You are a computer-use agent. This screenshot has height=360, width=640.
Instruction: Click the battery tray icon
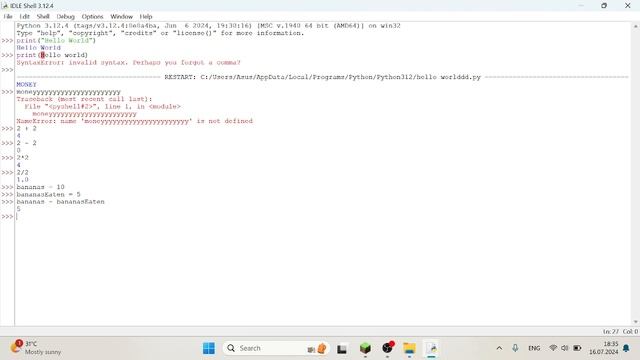(577, 348)
